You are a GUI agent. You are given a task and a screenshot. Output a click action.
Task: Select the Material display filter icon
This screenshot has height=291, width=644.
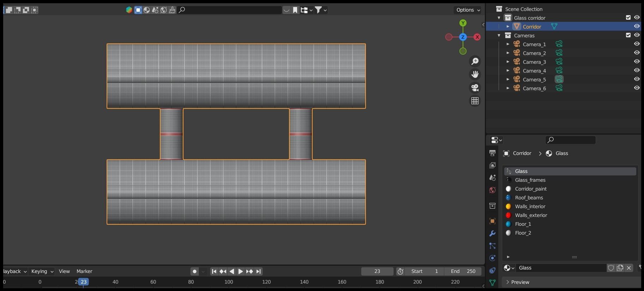[x=146, y=10]
